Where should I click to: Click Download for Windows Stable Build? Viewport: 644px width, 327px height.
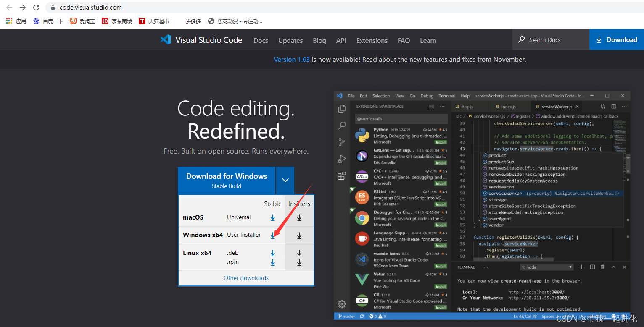(x=227, y=181)
